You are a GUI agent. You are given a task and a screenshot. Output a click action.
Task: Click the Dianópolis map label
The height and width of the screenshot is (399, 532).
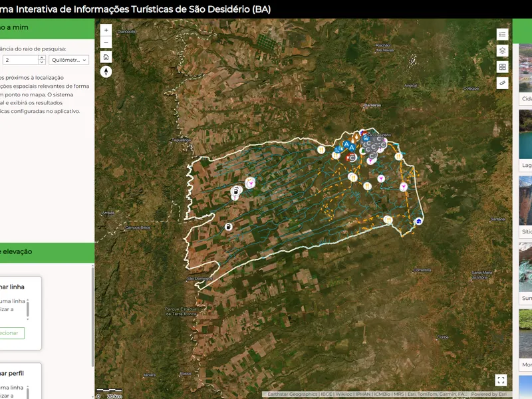tap(126, 31)
